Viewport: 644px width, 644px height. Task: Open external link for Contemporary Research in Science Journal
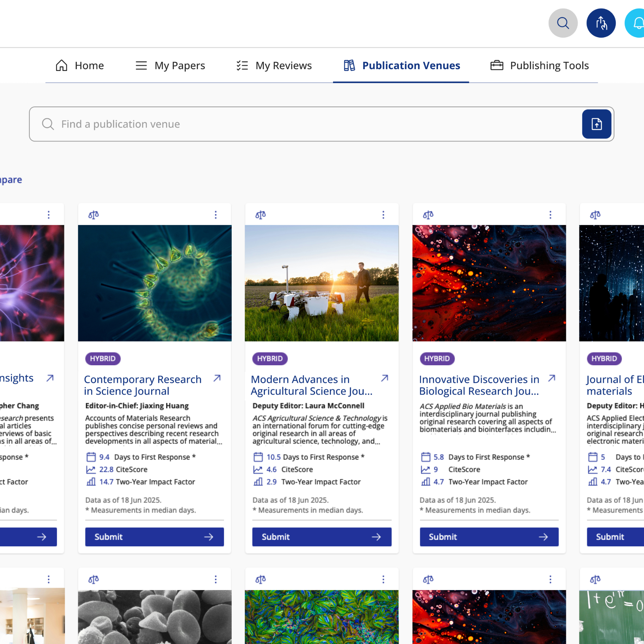(217, 378)
